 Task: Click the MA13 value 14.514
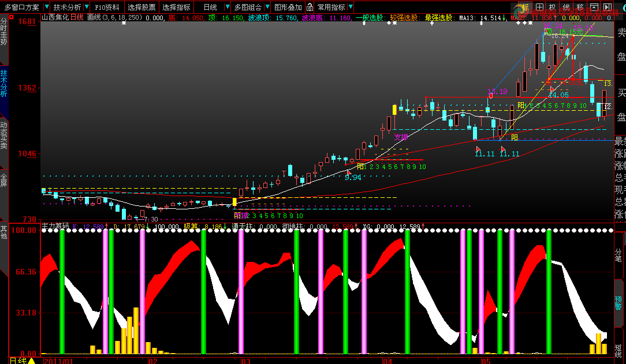[x=491, y=18]
